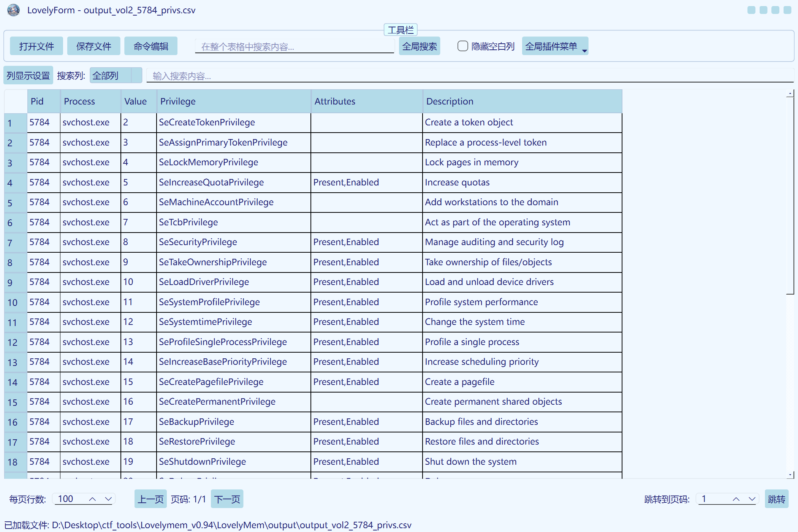Click the global table search input field
The width and height of the screenshot is (798, 532).
click(x=294, y=46)
